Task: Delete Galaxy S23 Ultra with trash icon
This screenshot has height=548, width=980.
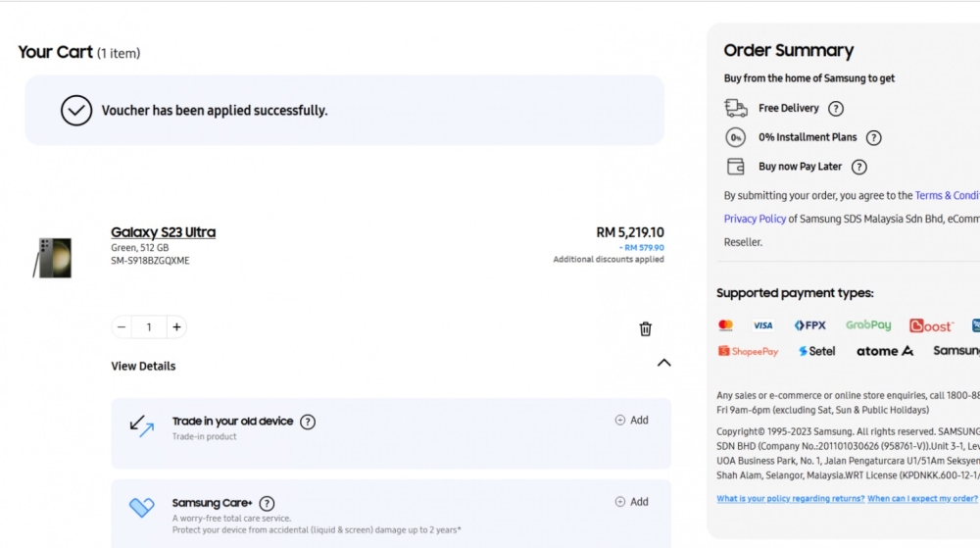Action: click(x=645, y=328)
